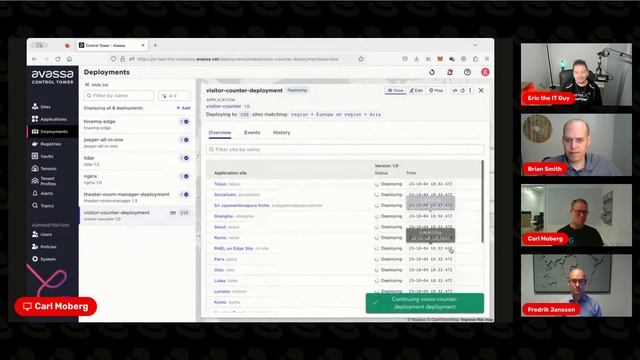Image resolution: width=640 pixels, height=360 pixels.
Task: Open Vaults in the sidebar
Action: point(42,156)
